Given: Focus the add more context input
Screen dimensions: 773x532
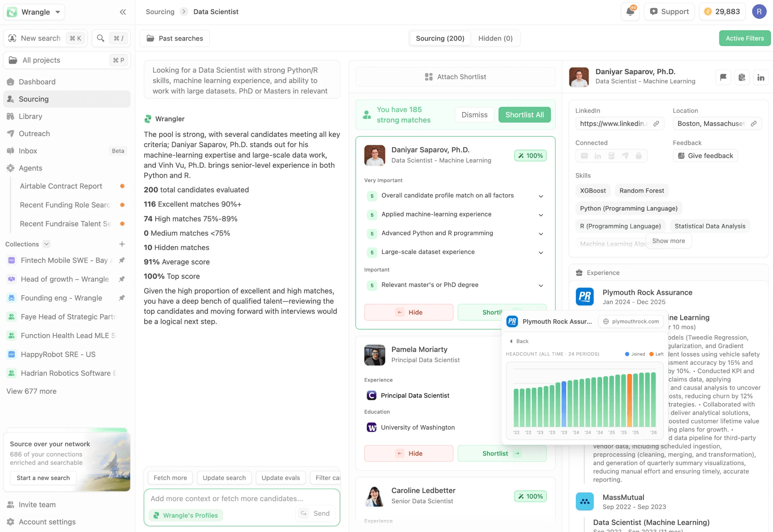Looking at the screenshot, I should 242,499.
